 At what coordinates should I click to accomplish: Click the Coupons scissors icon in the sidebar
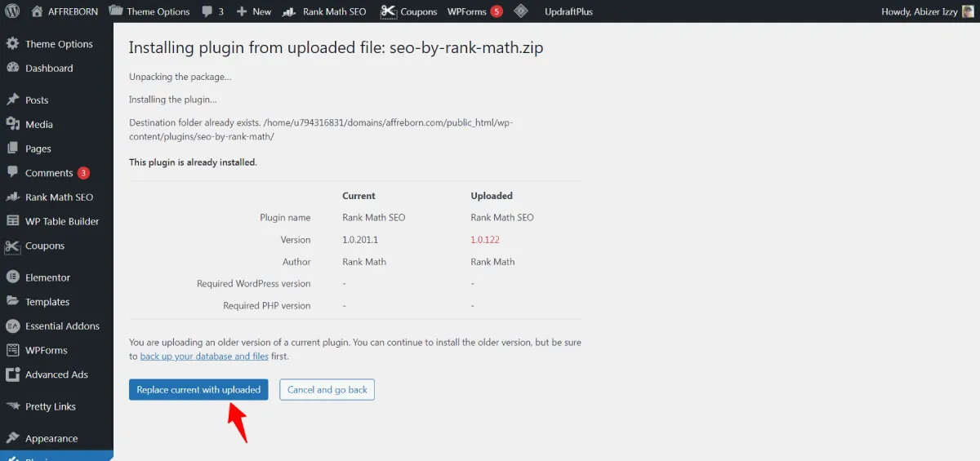pos(12,246)
